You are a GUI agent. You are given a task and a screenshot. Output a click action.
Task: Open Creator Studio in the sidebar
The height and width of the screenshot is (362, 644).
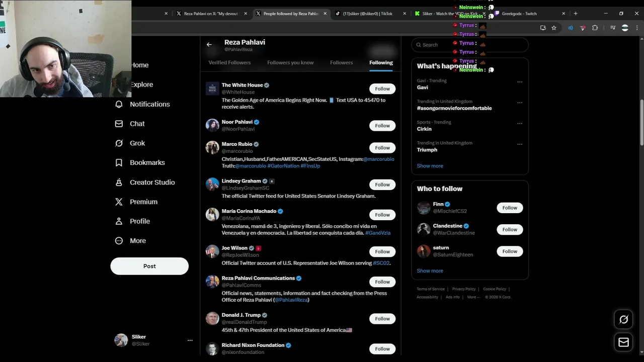[145, 183]
